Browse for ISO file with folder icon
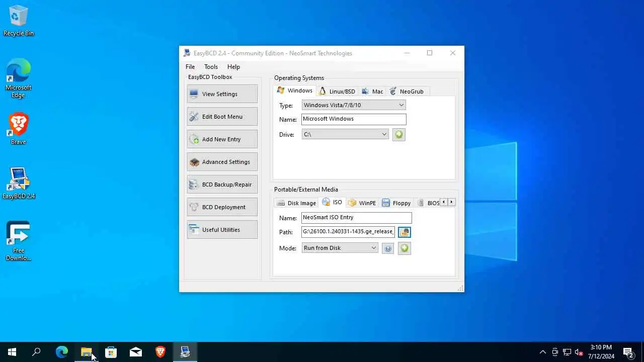Image resolution: width=644 pixels, height=362 pixels. pos(405,232)
